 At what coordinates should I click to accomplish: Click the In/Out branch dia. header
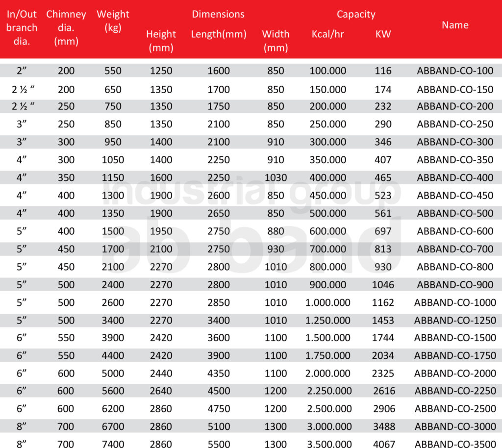22,27
